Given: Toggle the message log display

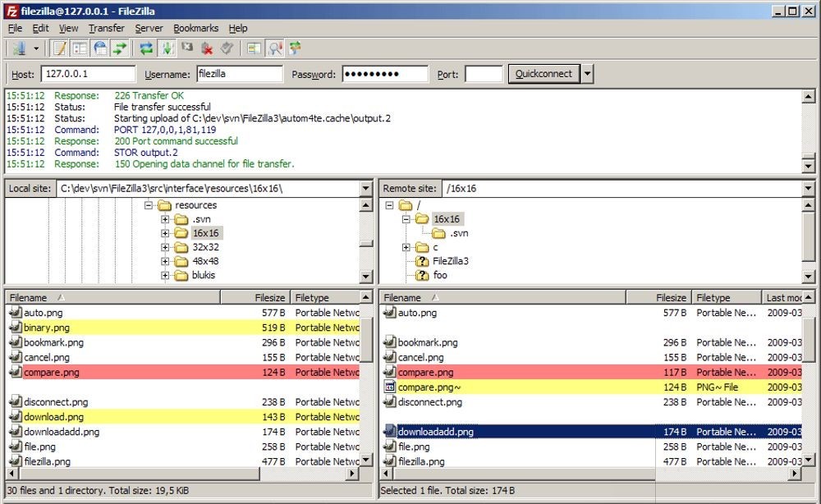Looking at the screenshot, I should click(60, 48).
